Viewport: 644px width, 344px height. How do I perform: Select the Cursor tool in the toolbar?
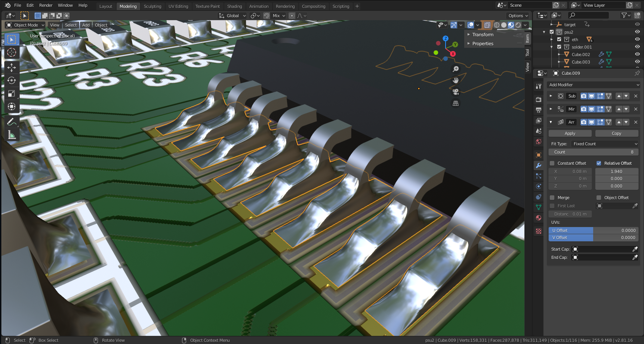point(12,52)
